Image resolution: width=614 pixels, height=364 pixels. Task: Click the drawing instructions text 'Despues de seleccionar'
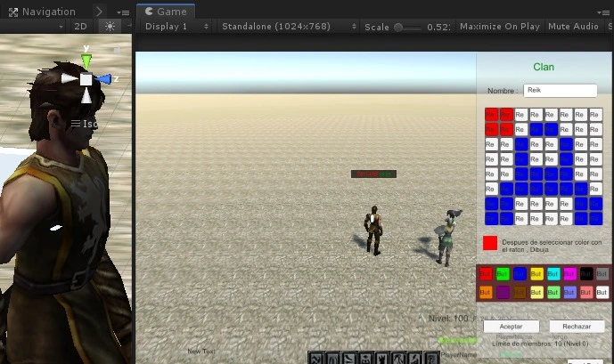pos(552,246)
